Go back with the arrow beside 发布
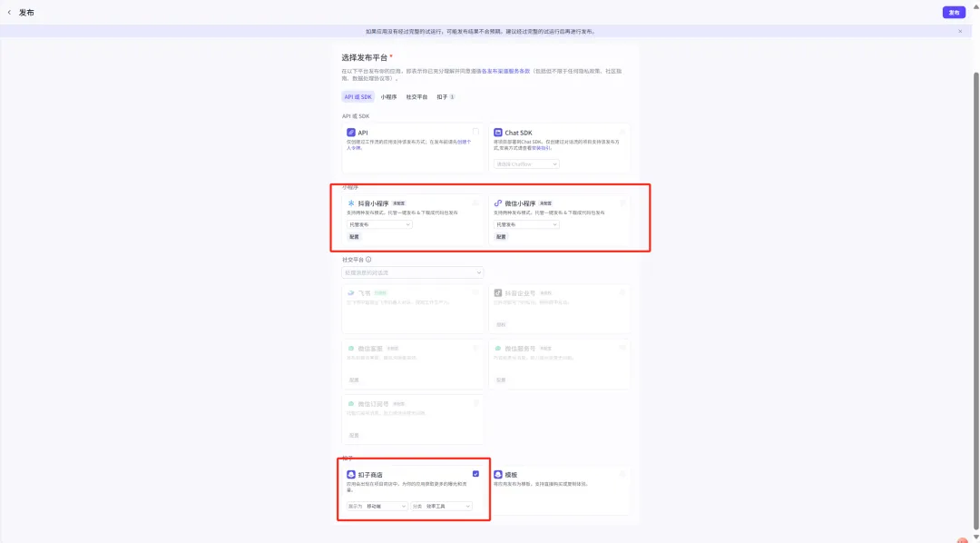This screenshot has width=980, height=543. click(10, 13)
